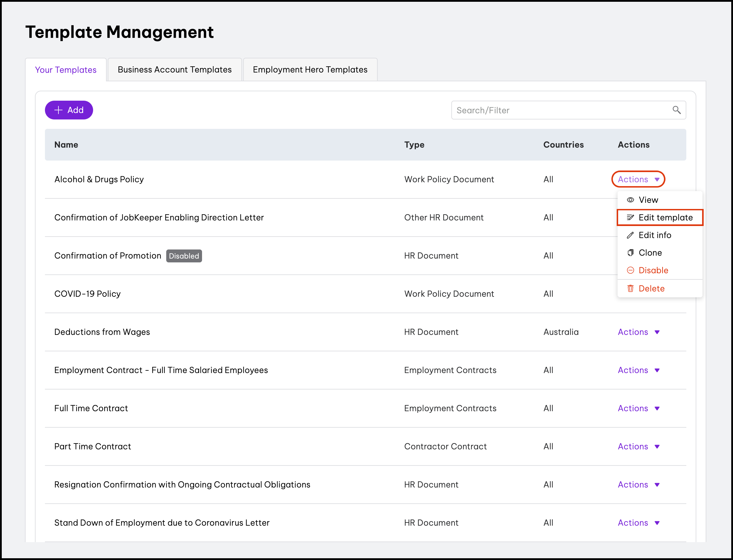Click the red Disable circle icon
The height and width of the screenshot is (560, 733).
click(630, 270)
